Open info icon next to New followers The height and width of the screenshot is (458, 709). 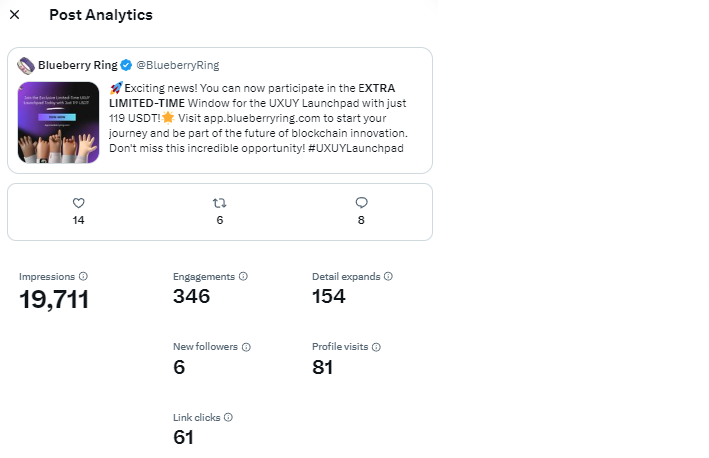click(246, 347)
